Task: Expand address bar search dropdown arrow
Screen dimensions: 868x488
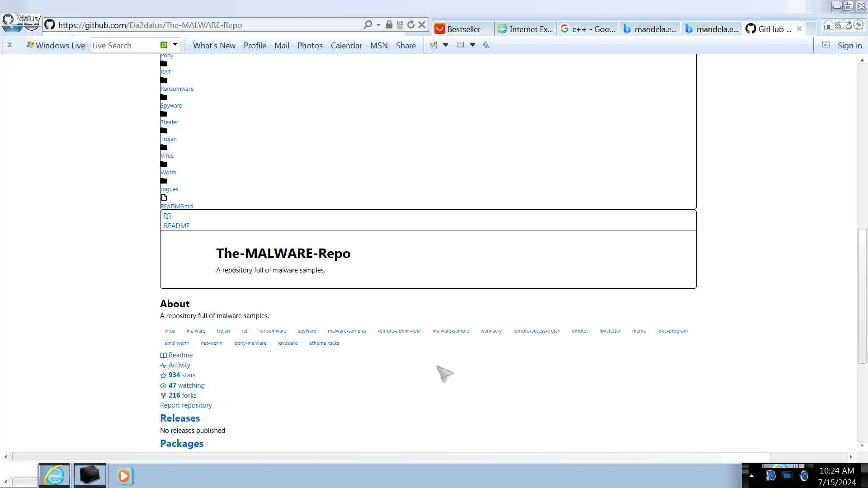Action: tap(378, 25)
